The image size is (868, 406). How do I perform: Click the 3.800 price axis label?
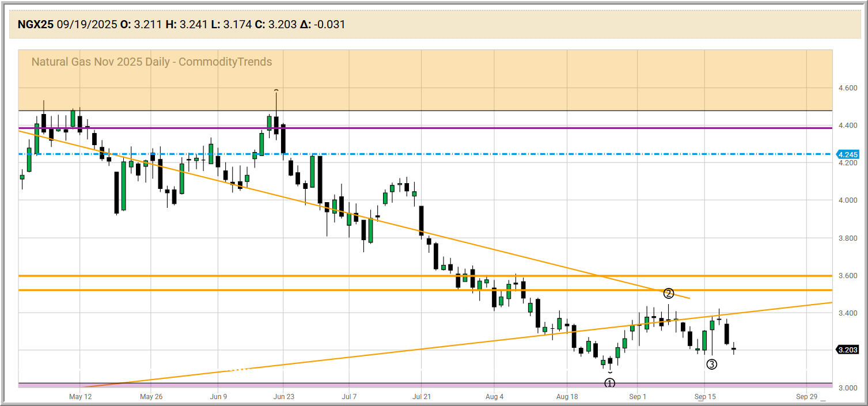click(x=847, y=238)
